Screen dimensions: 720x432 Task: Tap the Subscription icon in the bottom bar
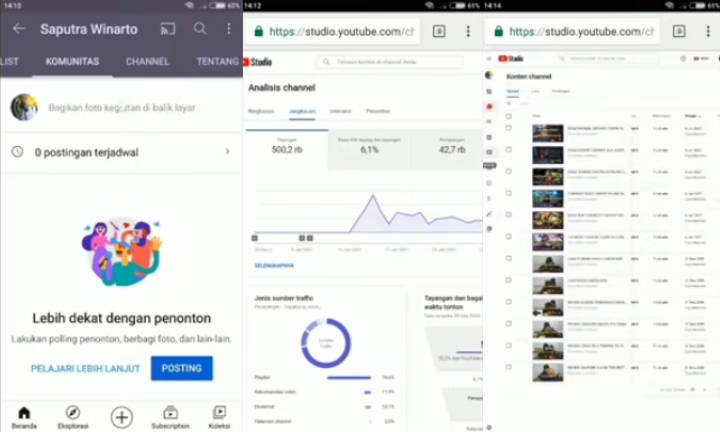point(170,413)
